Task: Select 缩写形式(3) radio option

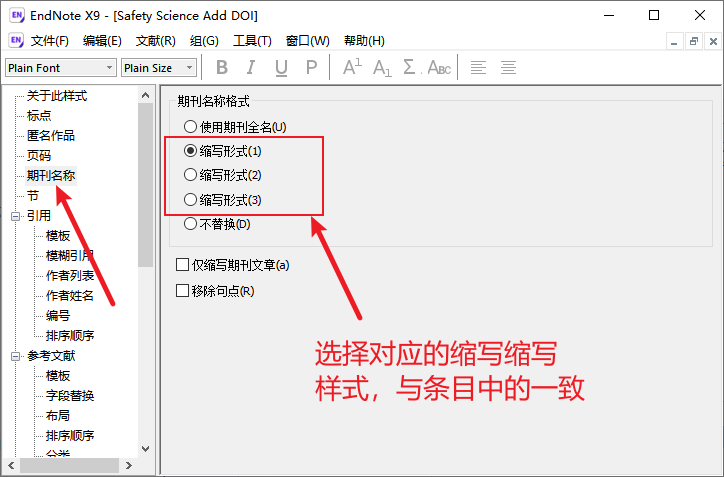Action: click(222, 199)
